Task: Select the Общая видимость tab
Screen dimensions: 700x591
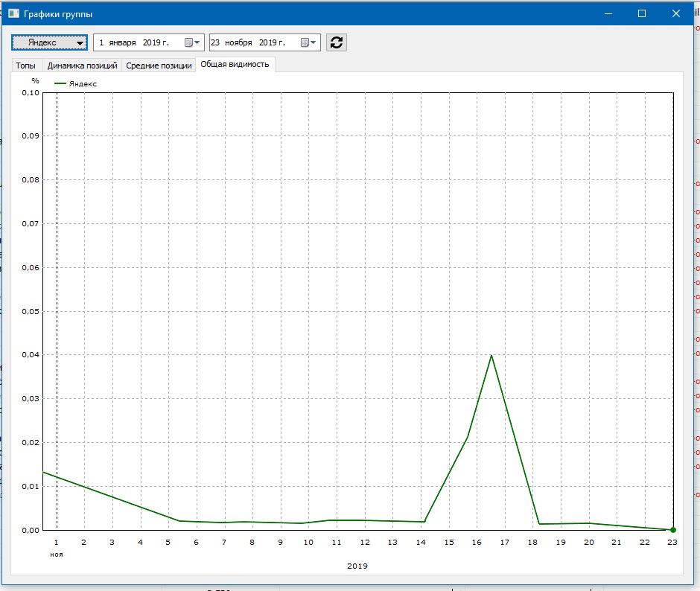Action: (235, 65)
